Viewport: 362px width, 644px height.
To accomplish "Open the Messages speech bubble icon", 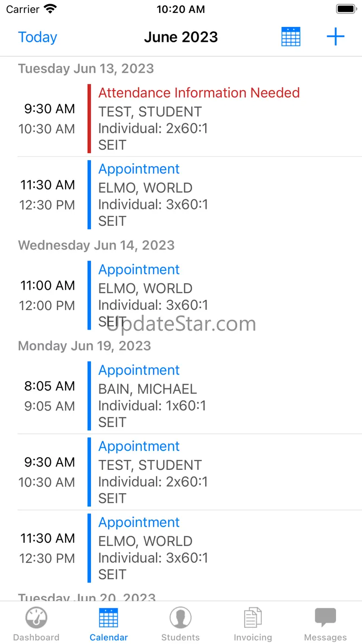I will [325, 618].
